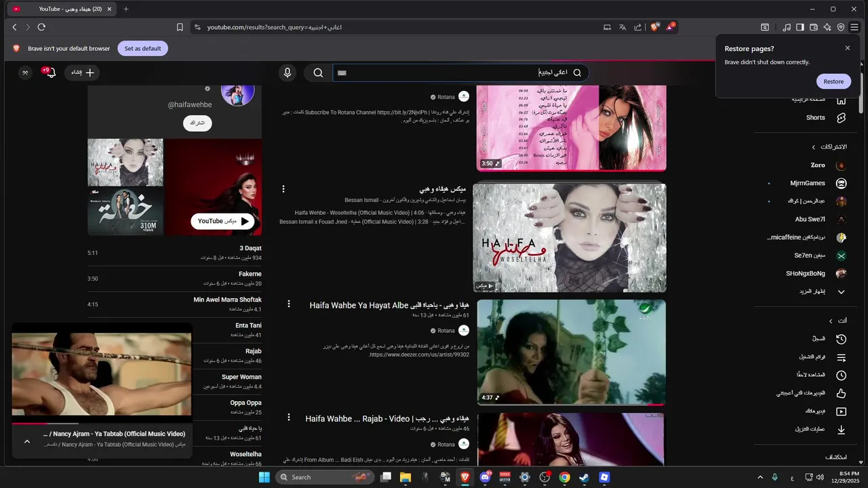
Task: Open options menu for the Rajab video
Action: [289, 418]
